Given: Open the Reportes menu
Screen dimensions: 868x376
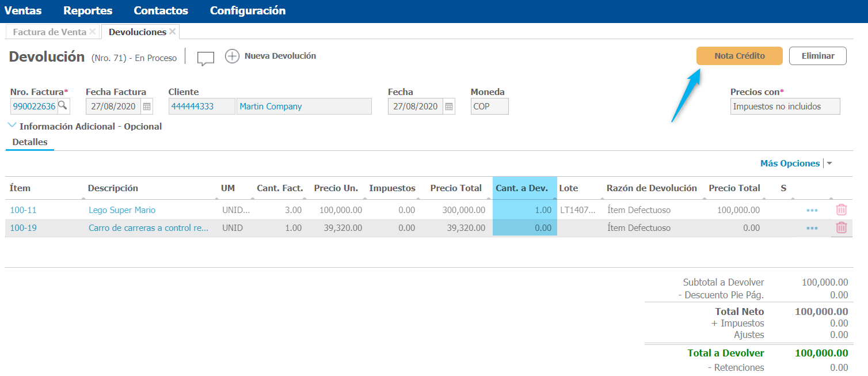Looking at the screenshot, I should [87, 11].
